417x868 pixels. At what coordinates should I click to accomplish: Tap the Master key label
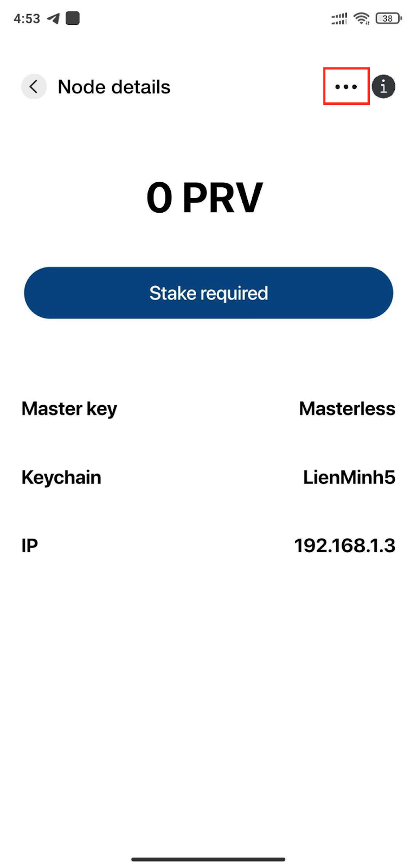(69, 409)
